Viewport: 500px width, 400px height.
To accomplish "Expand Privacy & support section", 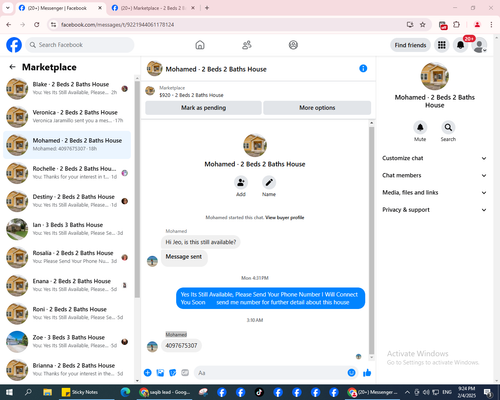I will click(434, 210).
